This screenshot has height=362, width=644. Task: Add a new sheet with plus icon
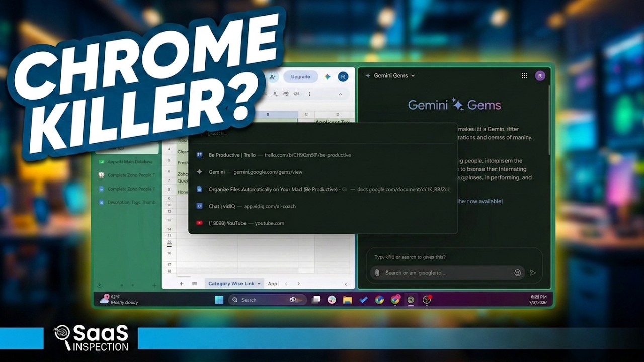[182, 284]
